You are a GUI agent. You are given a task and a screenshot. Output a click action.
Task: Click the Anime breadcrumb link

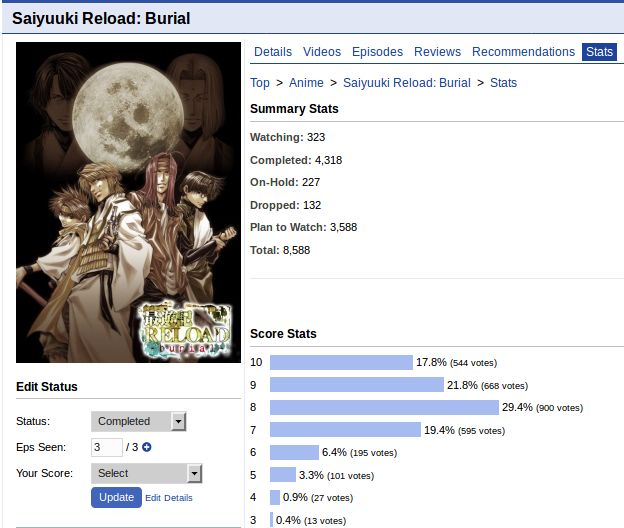[x=306, y=83]
